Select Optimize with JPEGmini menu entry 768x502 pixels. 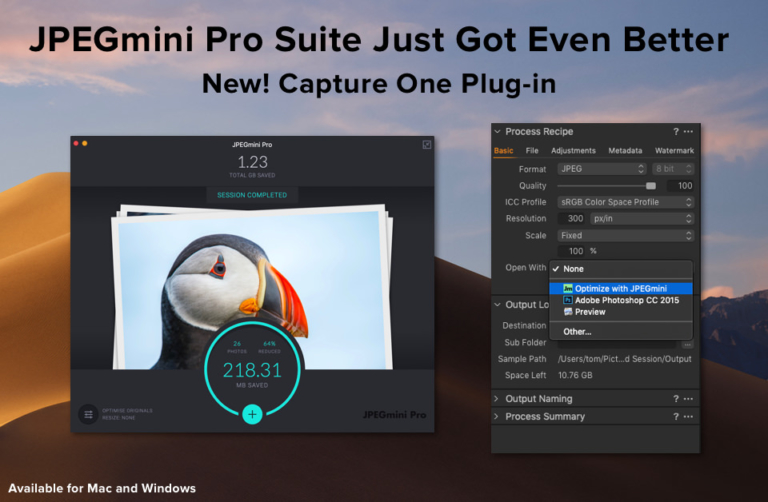[621, 288]
